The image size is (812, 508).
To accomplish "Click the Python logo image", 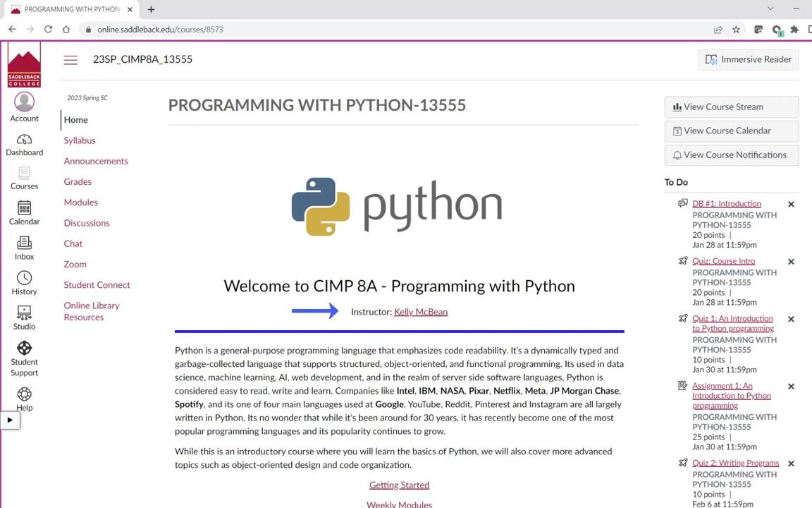I will tap(397, 206).
